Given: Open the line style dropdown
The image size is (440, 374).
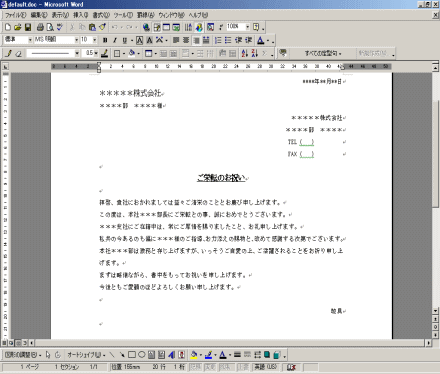Looking at the screenshot, I should pyautogui.click(x=77, y=53).
